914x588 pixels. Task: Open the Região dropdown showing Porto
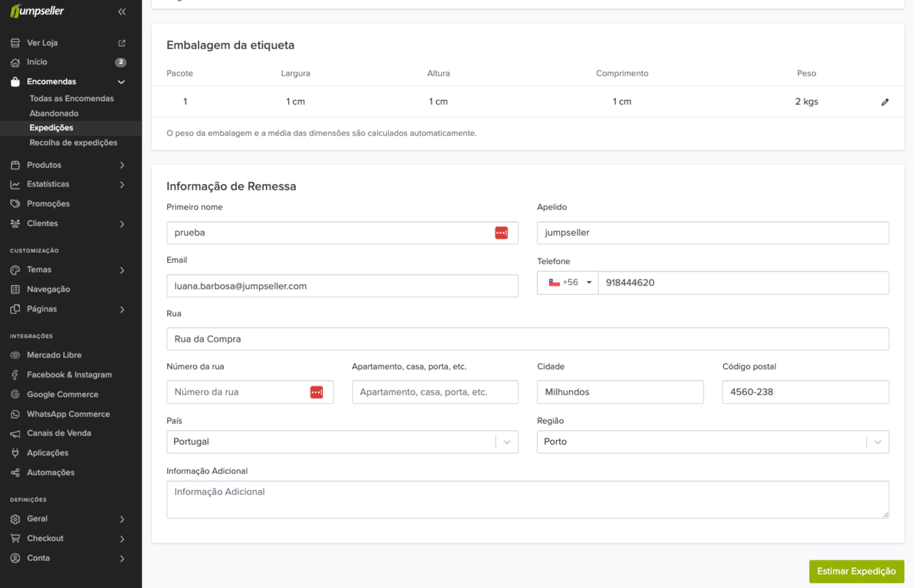(x=713, y=442)
